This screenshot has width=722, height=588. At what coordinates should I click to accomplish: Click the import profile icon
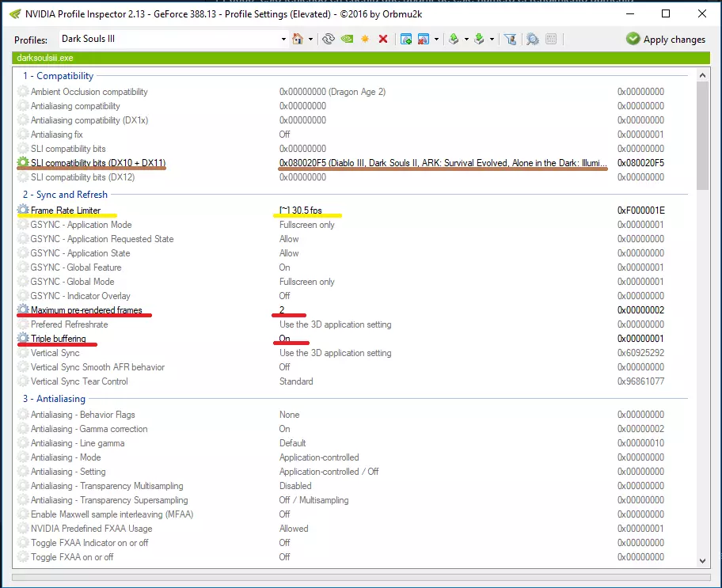click(x=479, y=39)
